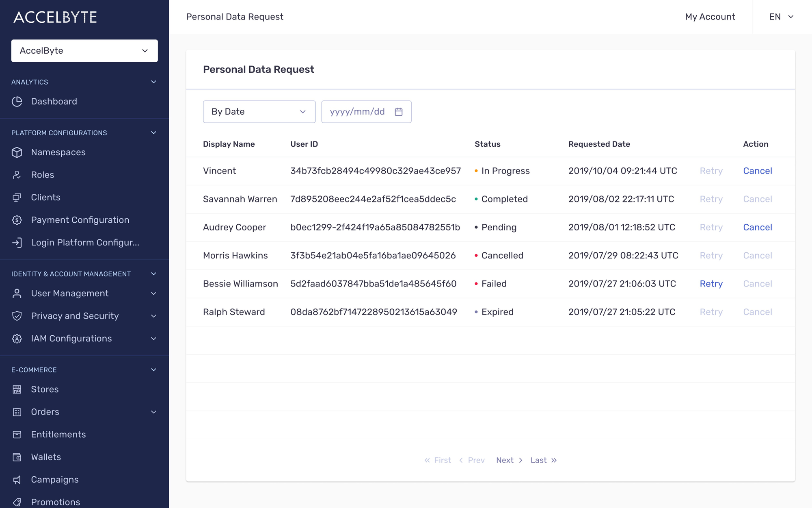Click Cancel on Morris Hawkins' row
Viewport: 812px width, 508px height.
758,256
